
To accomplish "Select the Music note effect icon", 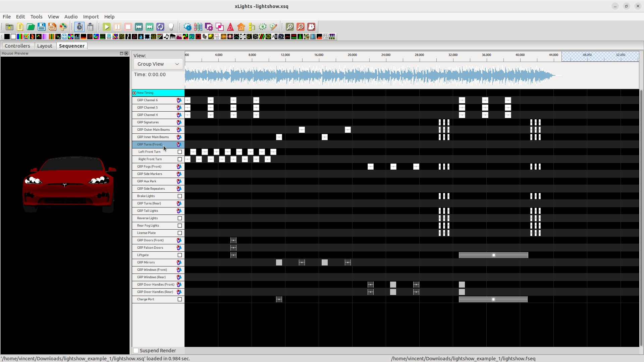I will point(166,37).
